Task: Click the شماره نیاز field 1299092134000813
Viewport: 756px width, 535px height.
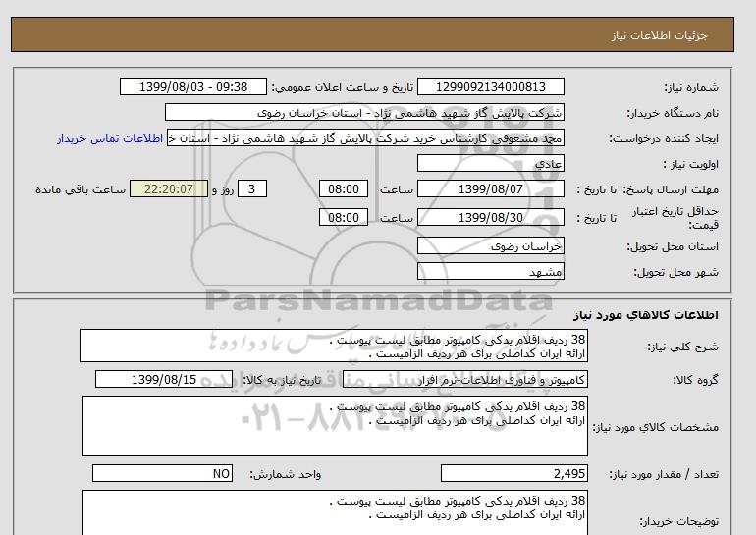Action: point(490,86)
